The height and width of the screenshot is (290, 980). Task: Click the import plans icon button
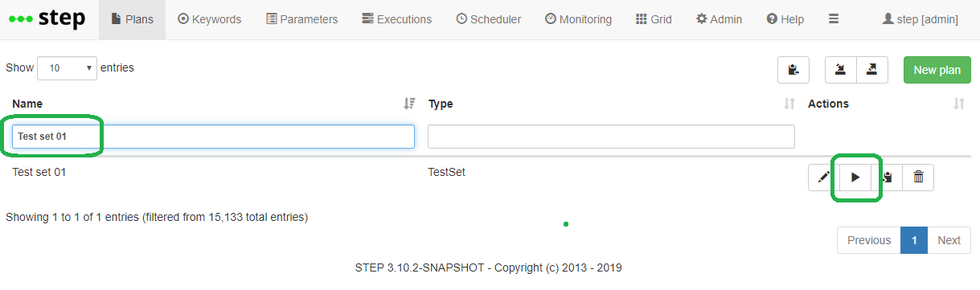pyautogui.click(x=841, y=70)
